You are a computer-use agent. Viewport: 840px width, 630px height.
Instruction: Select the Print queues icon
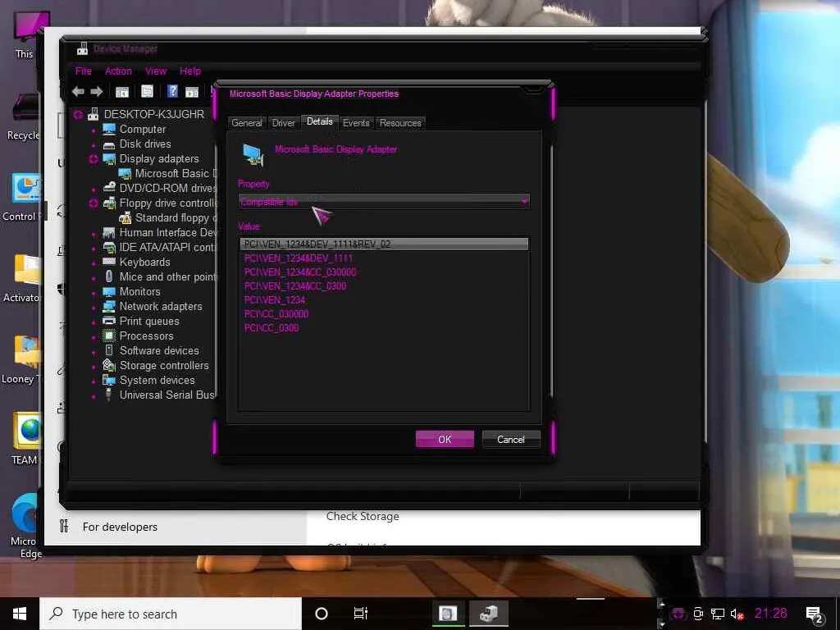pyautogui.click(x=109, y=321)
